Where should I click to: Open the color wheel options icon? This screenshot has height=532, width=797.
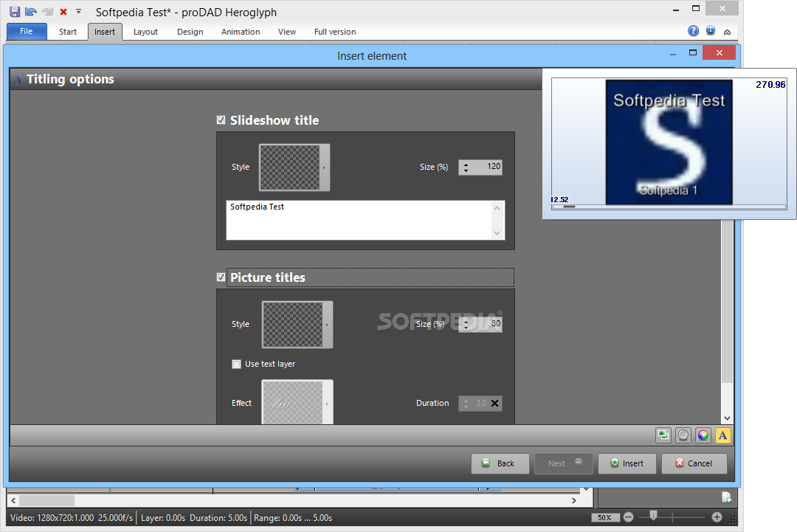(x=703, y=435)
